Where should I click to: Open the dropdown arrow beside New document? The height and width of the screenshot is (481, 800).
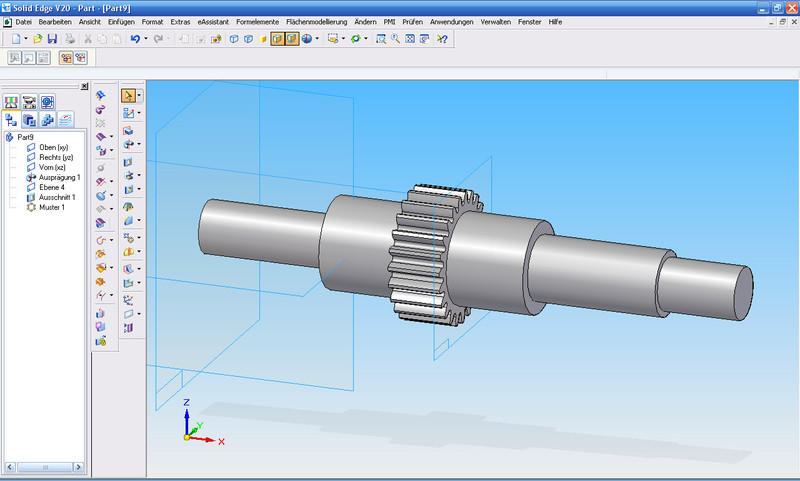(27, 39)
